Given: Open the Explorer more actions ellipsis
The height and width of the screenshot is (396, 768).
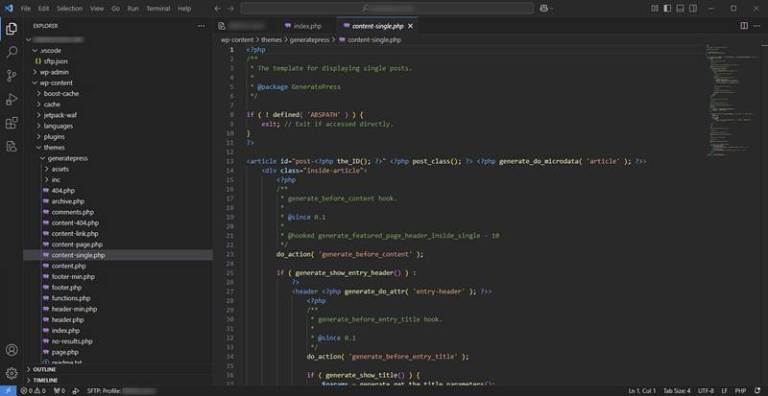Looking at the screenshot, I should [201, 26].
